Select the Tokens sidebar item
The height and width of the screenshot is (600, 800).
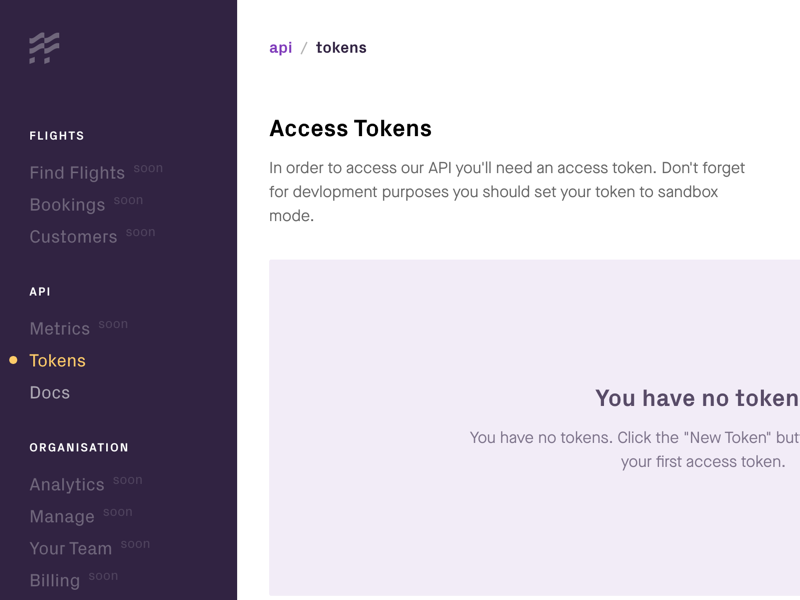[x=57, y=361]
